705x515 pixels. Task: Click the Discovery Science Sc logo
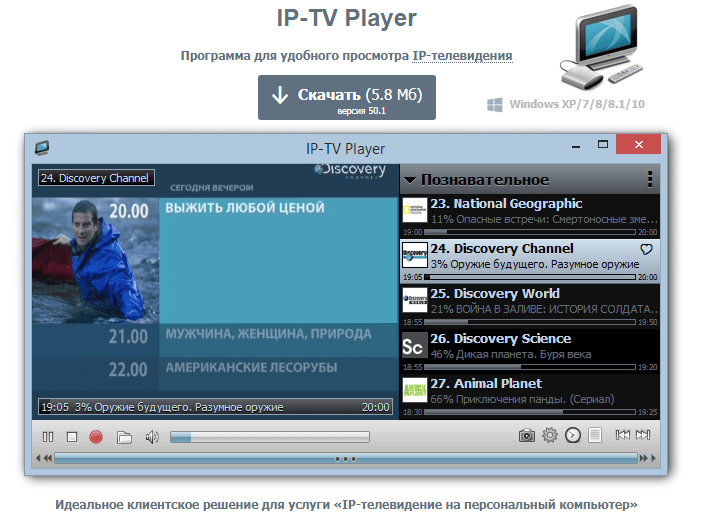(x=415, y=345)
